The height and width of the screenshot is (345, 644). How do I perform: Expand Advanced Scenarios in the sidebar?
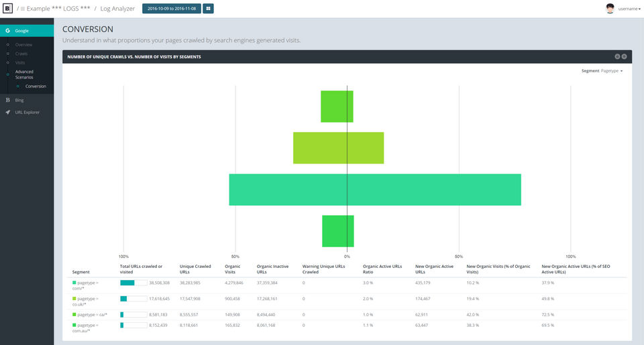[24, 74]
